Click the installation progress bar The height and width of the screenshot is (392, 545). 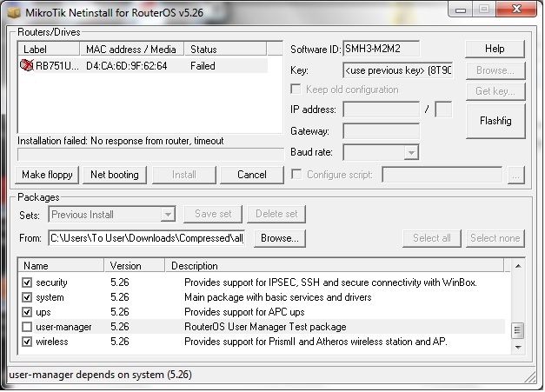pyautogui.click(x=150, y=155)
